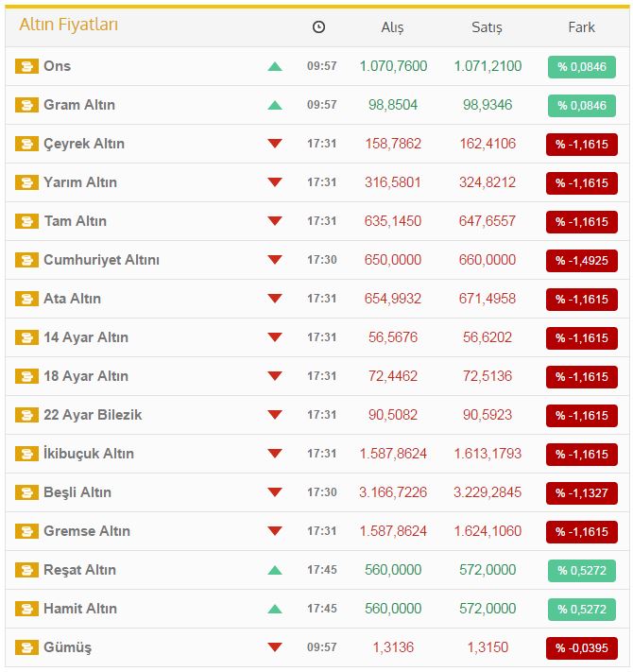Open the Ata Altın details link
633x672 pixels.
pos(72,299)
